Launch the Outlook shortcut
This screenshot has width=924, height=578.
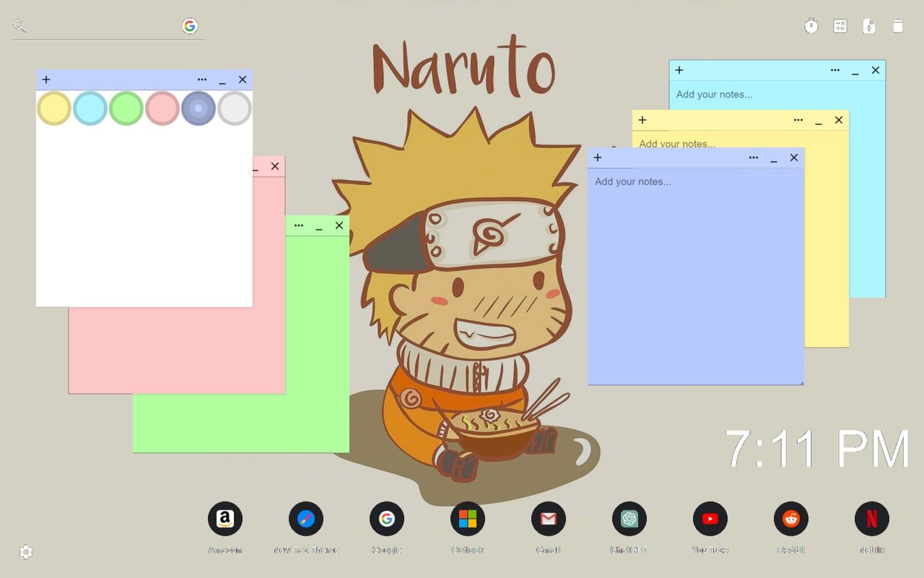(x=468, y=519)
